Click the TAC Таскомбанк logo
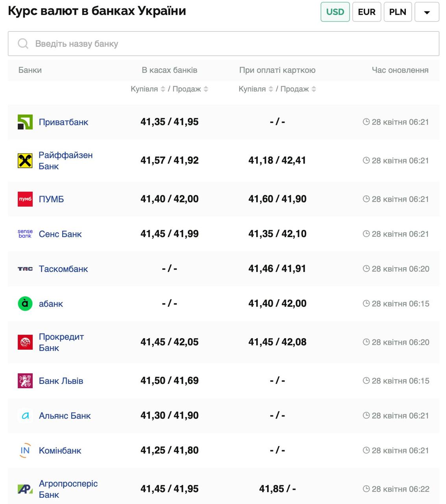The image size is (446, 504). (x=25, y=269)
